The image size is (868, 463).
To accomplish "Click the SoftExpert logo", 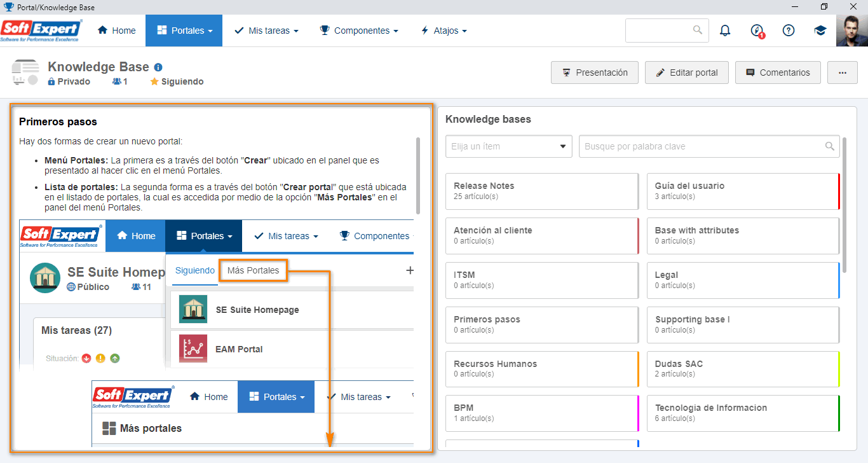I will [41, 31].
